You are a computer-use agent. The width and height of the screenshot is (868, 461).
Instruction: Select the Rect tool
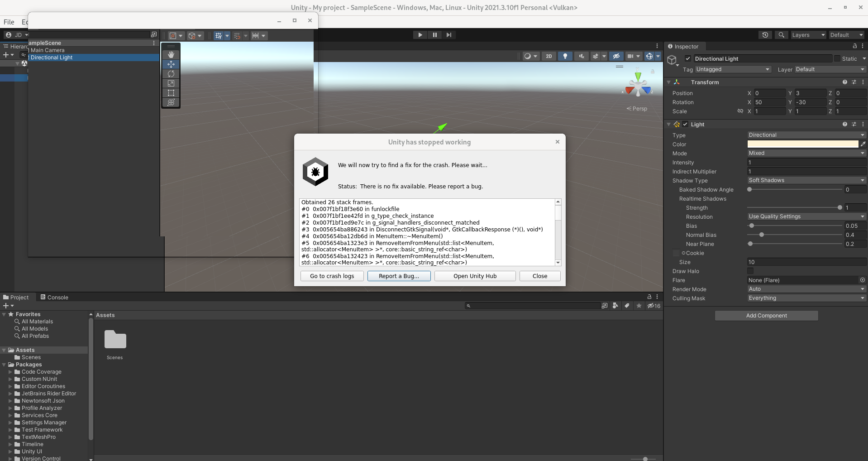click(171, 93)
